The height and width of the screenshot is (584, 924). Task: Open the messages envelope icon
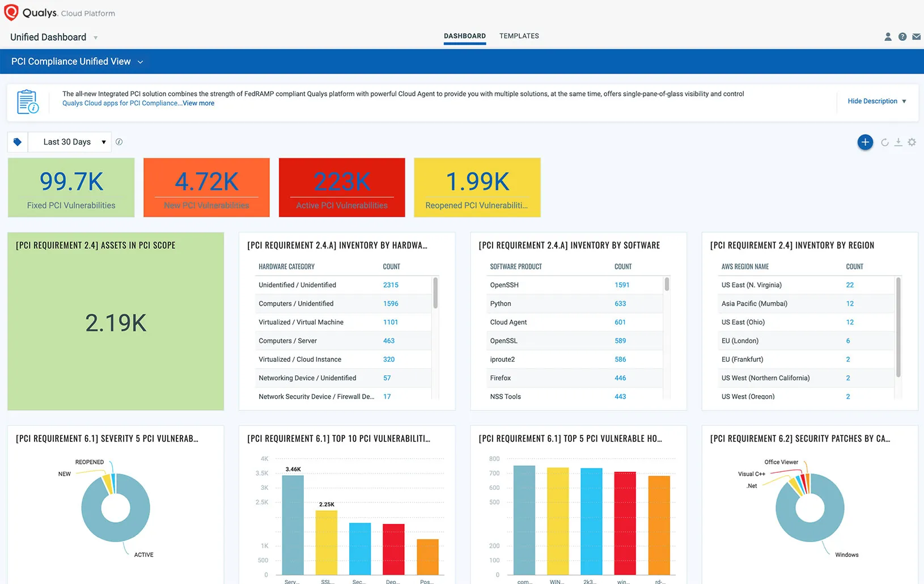(x=916, y=37)
